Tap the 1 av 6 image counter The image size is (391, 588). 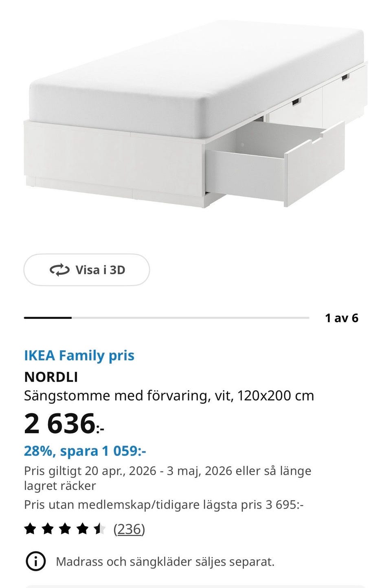tap(342, 318)
